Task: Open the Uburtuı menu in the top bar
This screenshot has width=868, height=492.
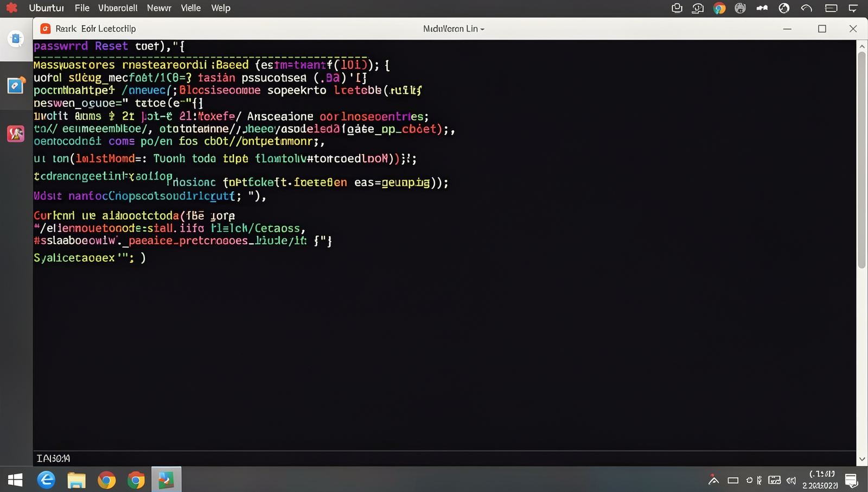Action: 46,8
